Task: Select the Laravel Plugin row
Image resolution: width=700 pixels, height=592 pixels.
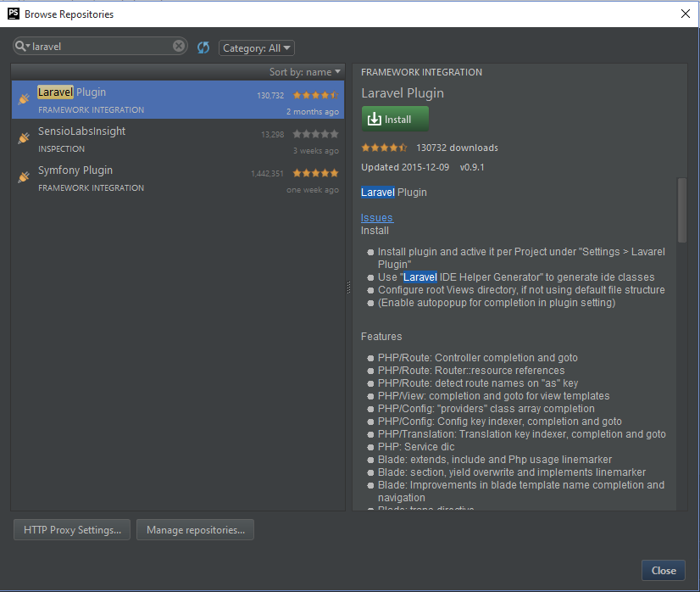Action: [178, 99]
